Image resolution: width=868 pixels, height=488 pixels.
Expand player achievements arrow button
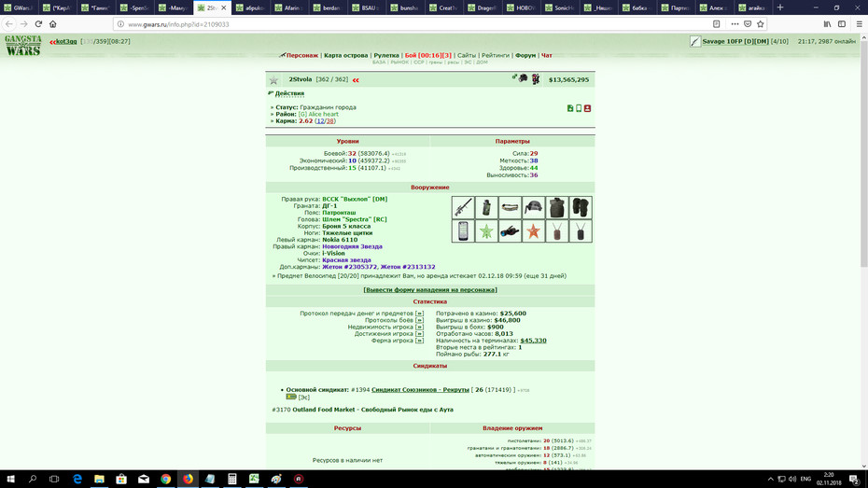tap(419, 334)
